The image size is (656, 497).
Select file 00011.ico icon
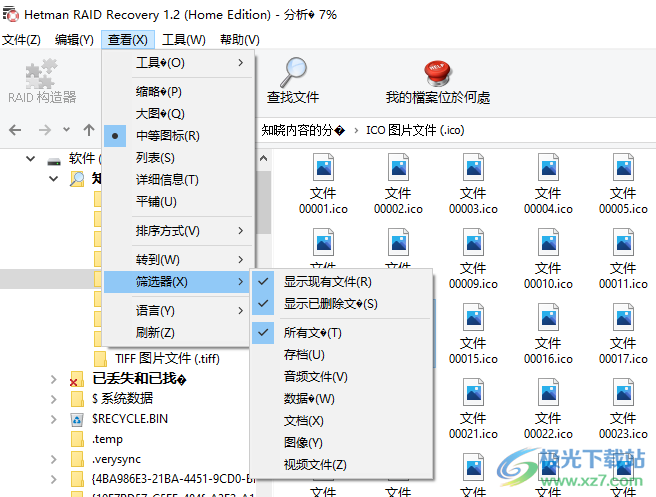623,242
